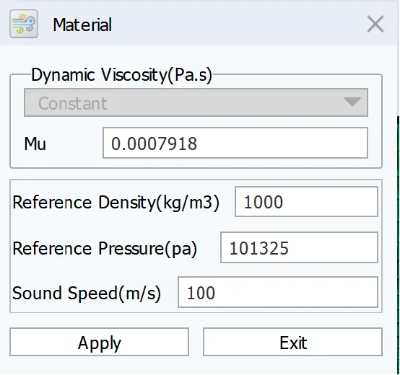The width and height of the screenshot is (400, 375).
Task: Click the Dynamic Viscosity(Pa.s) group label
Action: (x=122, y=75)
